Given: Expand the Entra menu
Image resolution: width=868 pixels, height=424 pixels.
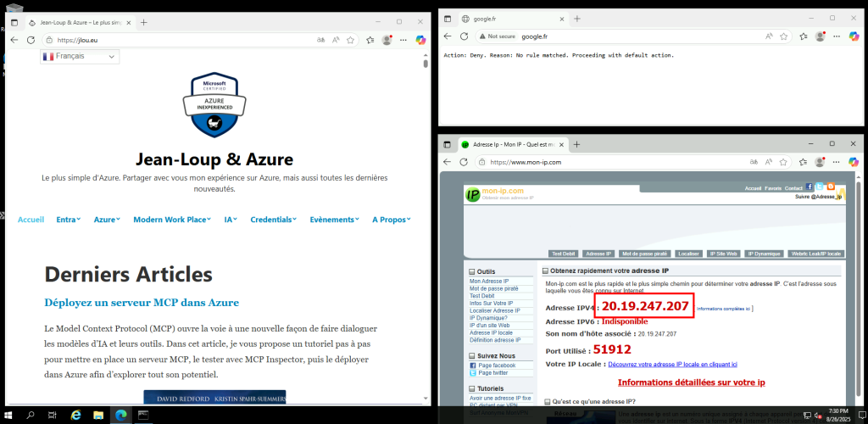Looking at the screenshot, I should [69, 219].
